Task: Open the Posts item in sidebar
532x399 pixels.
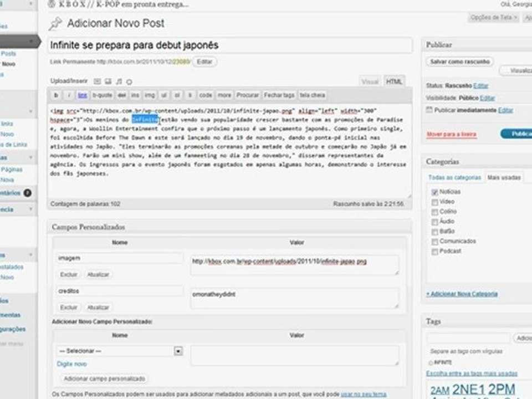Action: [8, 54]
